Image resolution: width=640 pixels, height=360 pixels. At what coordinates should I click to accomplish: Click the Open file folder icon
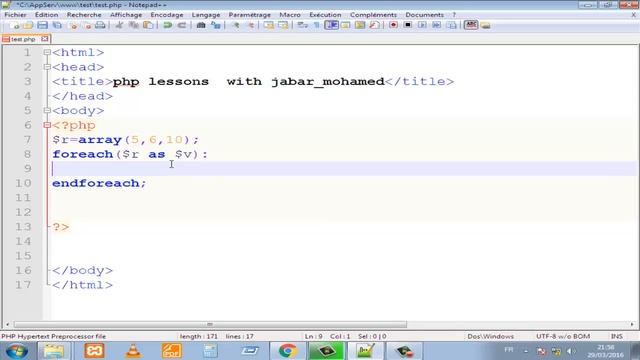pos(28,25)
